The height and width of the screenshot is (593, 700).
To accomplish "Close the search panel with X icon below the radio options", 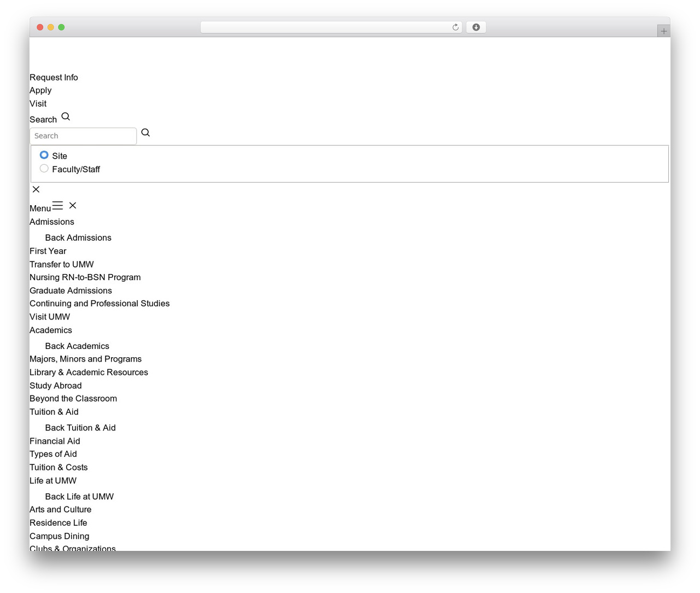I will [36, 189].
